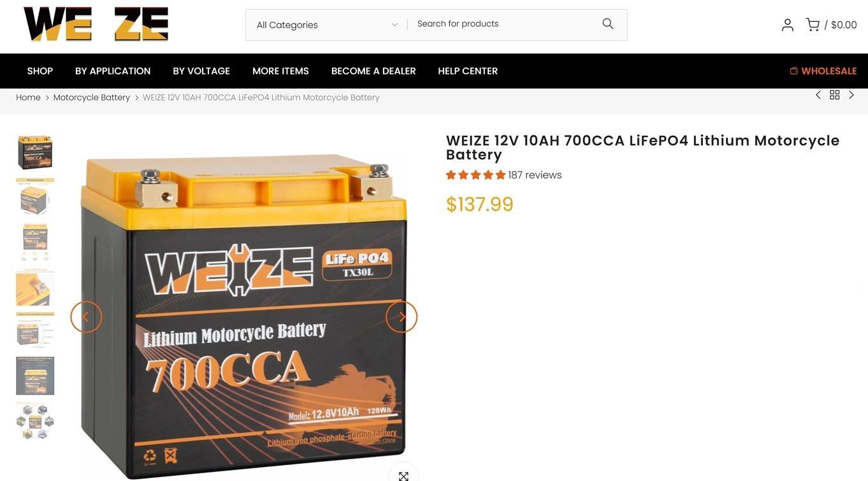Open the user account icon
Image resolution: width=868 pixels, height=481 pixels.
pos(788,25)
